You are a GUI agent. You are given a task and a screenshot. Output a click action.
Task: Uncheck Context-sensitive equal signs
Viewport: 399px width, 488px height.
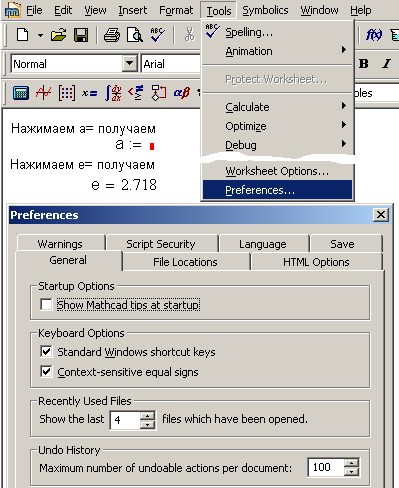[46, 371]
